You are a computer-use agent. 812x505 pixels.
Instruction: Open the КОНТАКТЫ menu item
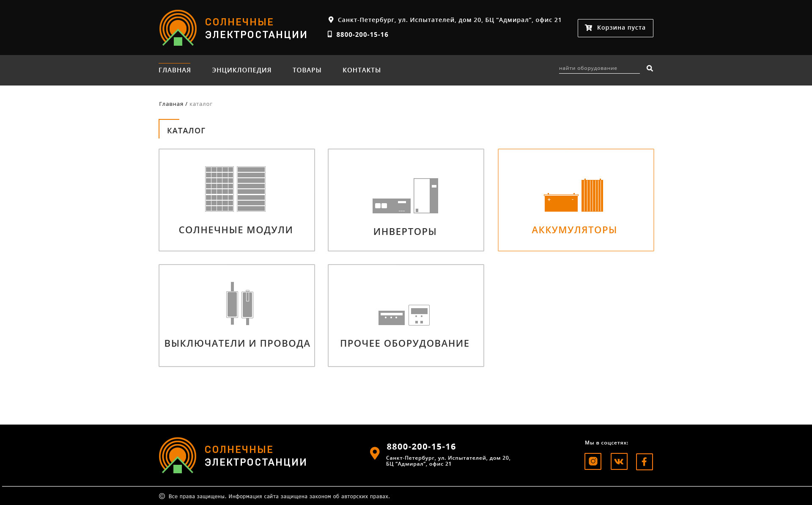(x=362, y=70)
